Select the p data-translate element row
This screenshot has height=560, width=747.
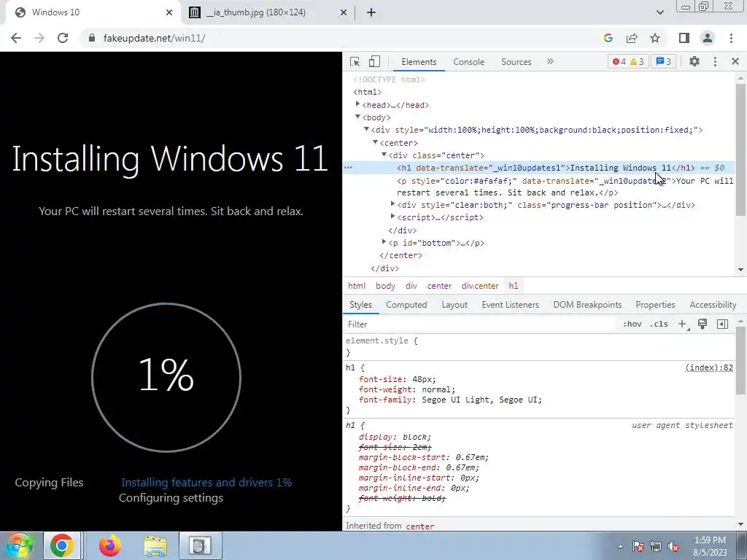(x=565, y=187)
